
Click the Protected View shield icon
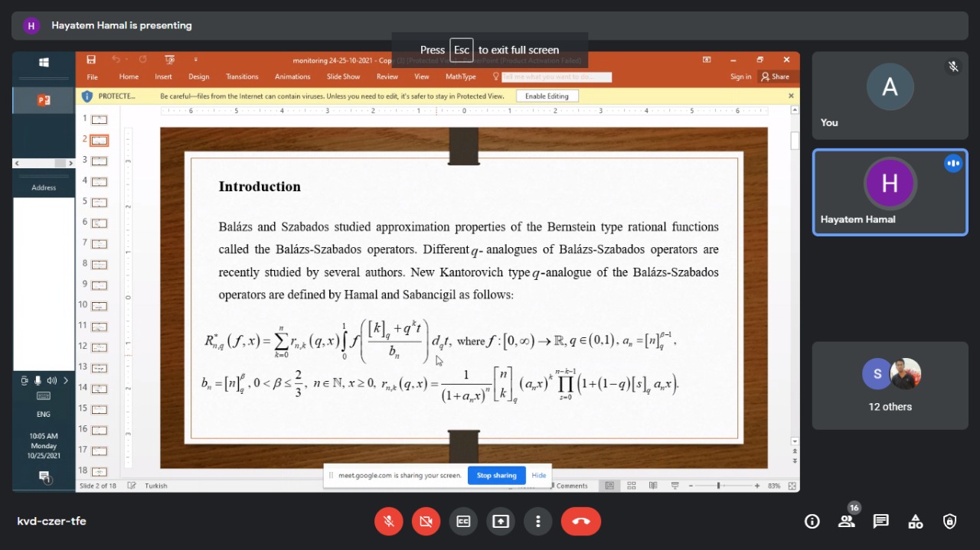[87, 96]
